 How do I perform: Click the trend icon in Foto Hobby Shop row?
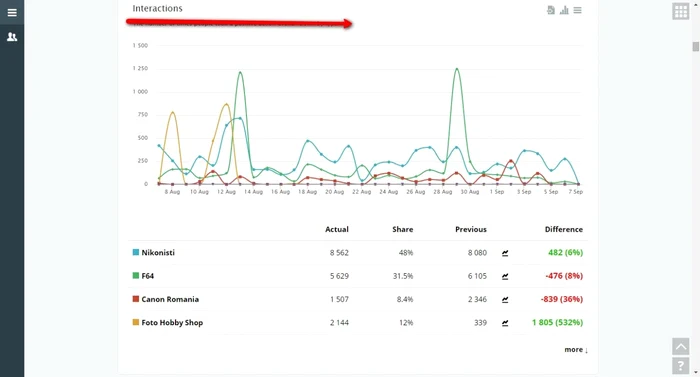[x=505, y=323]
